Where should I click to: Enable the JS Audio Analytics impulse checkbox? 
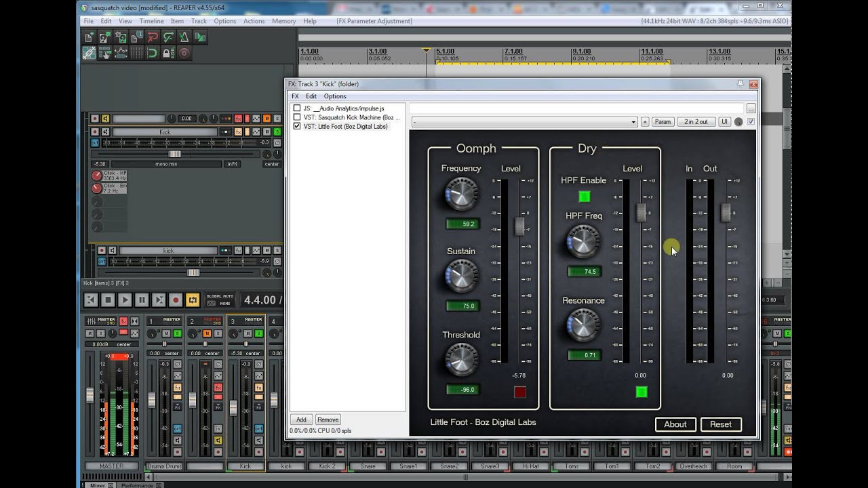coord(297,108)
